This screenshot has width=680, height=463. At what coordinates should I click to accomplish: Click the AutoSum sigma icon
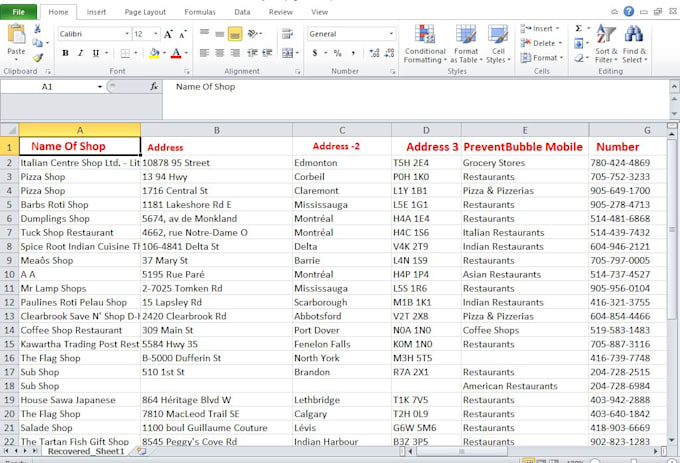[x=579, y=29]
